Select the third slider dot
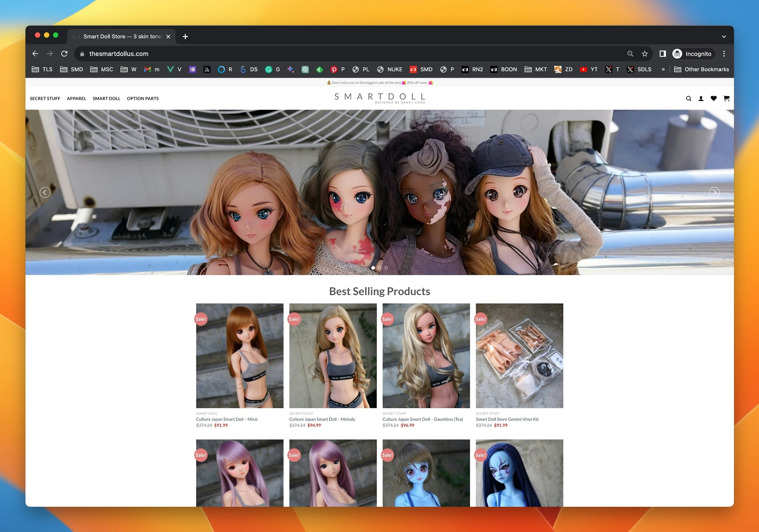 386,268
